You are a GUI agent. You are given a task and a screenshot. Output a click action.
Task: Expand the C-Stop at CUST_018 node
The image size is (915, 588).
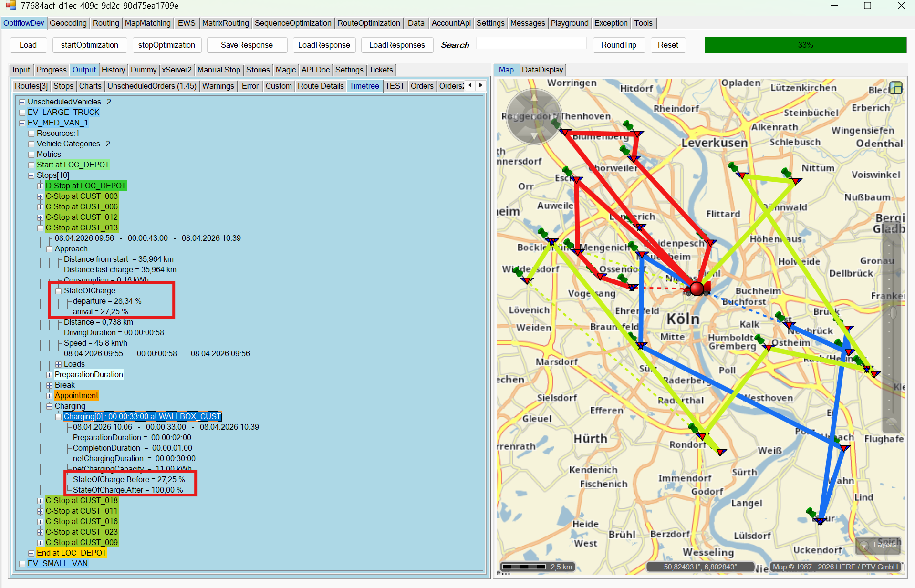[40, 501]
